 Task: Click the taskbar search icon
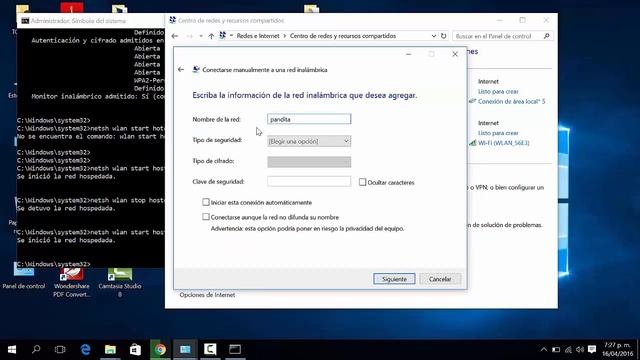click(36, 349)
